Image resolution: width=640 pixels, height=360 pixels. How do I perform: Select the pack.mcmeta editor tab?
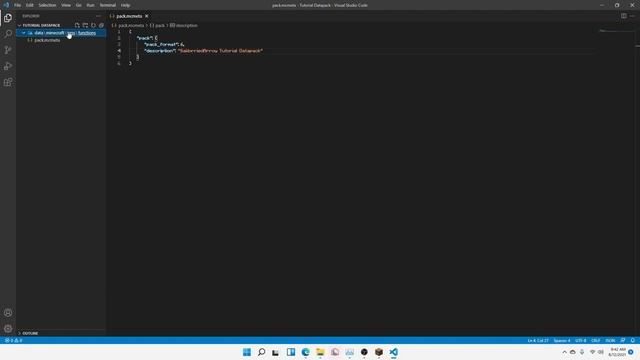point(129,16)
